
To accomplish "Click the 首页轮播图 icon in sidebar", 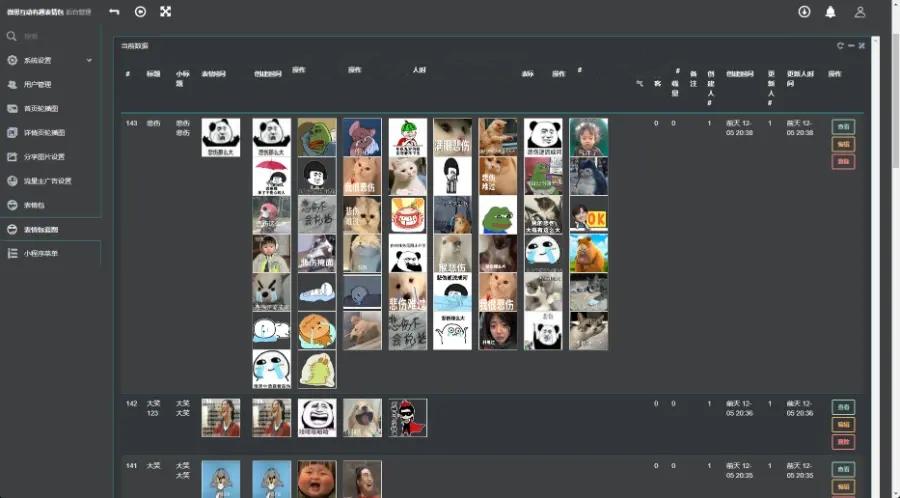I will coord(12,108).
